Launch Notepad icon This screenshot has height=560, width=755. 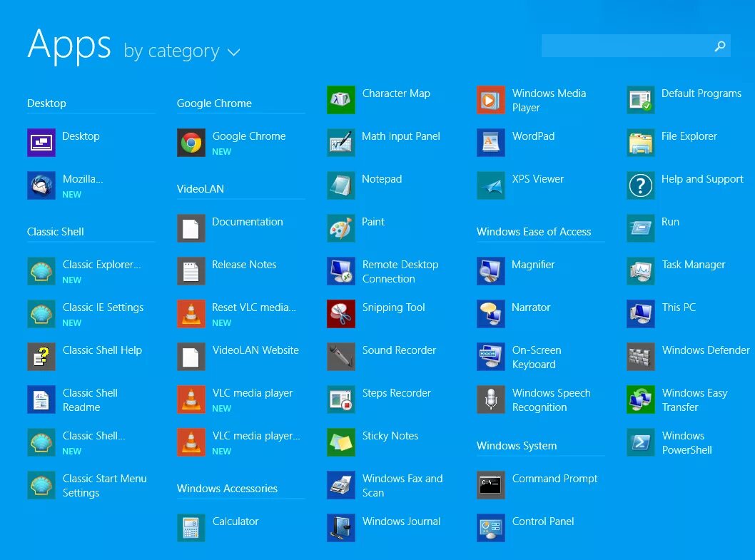click(x=341, y=185)
